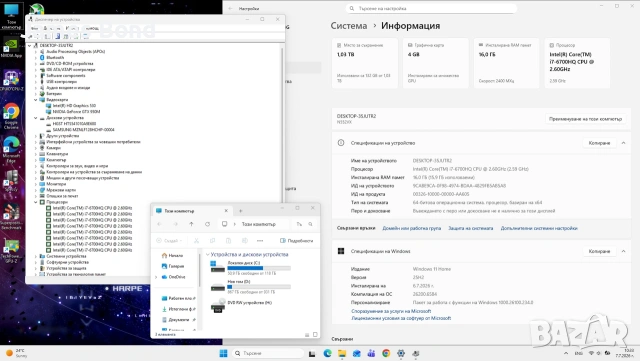Screen dimensions: 640x361
Task: Collapse Спецификации на устройството section chevron
Action: (623, 143)
